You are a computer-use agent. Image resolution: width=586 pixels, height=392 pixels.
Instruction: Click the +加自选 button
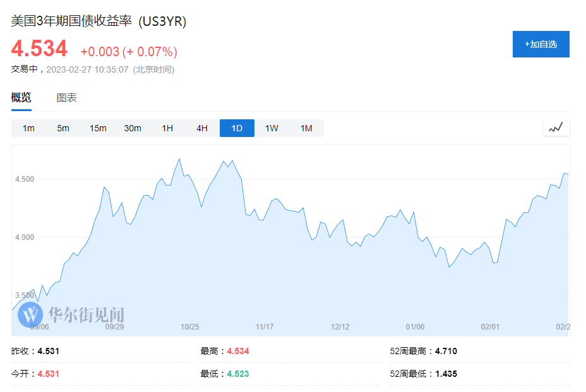541,44
